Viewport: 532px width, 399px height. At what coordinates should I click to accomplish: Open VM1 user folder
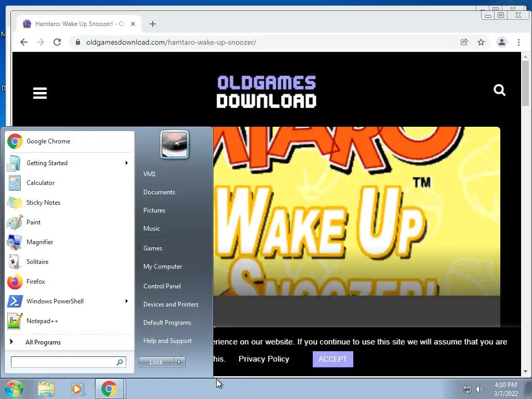click(149, 174)
